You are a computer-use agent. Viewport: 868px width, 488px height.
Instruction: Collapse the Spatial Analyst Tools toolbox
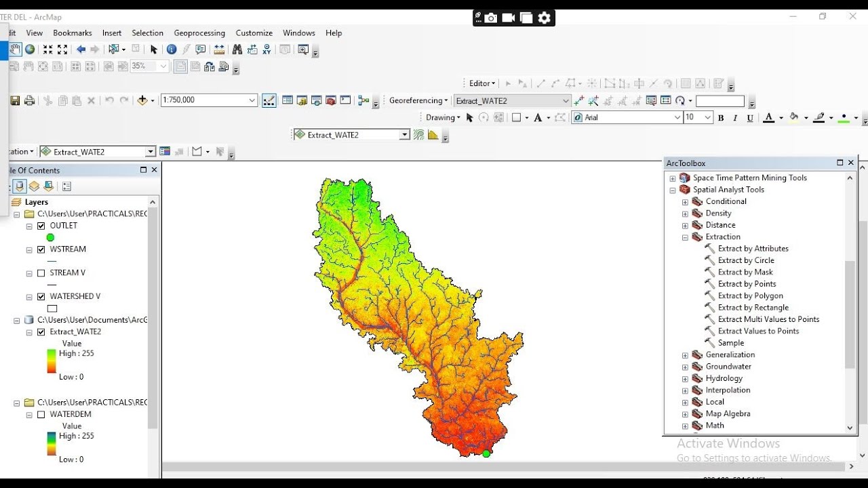[673, 190]
